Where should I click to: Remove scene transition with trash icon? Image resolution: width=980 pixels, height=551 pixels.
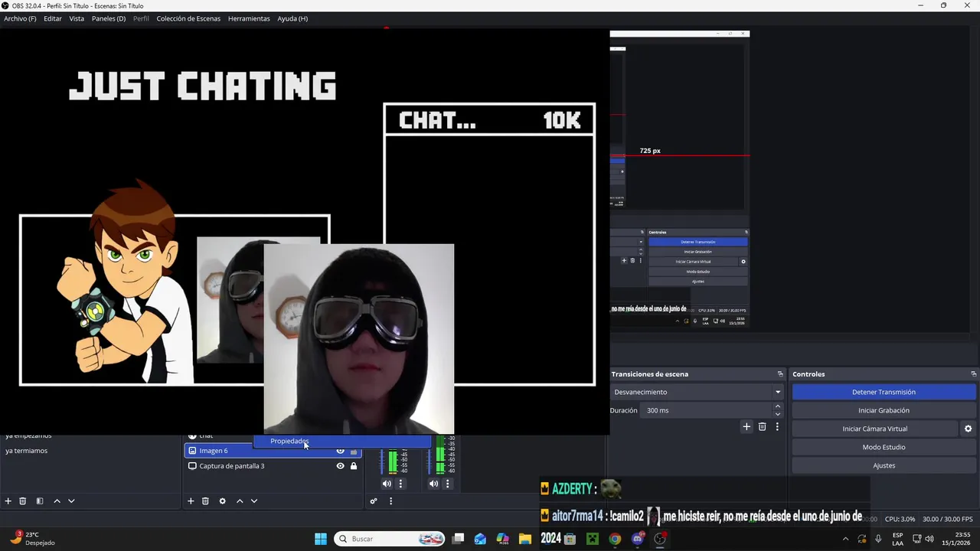coord(762,427)
